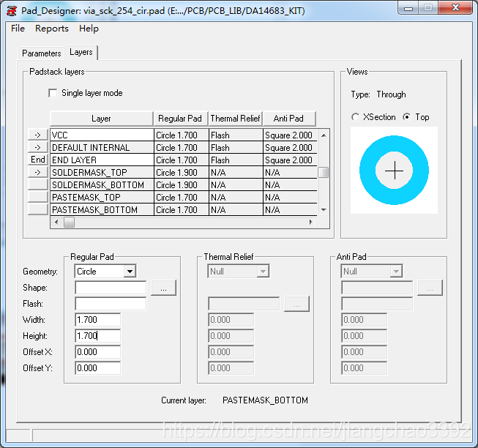Click the arrow button beside DEFAULT INTERNAL row

point(38,148)
